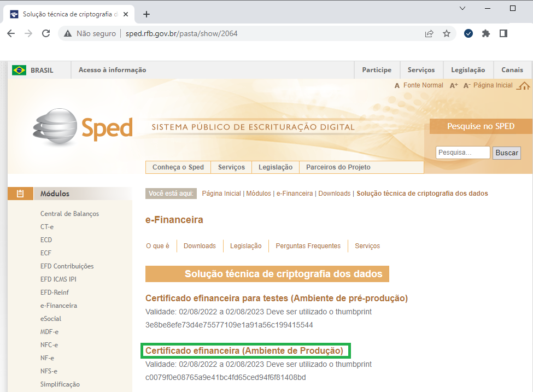Click Módulos breadcrumb link

(x=259, y=194)
